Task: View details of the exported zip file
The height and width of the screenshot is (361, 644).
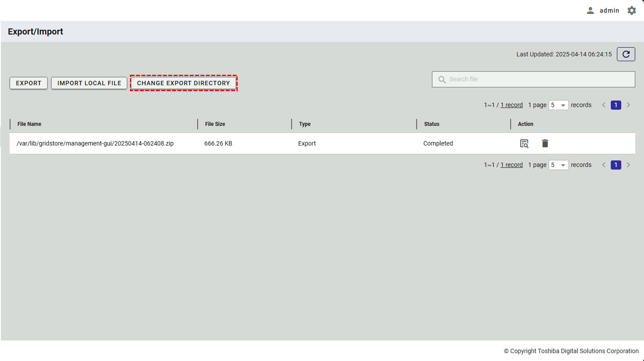Action: pos(524,144)
